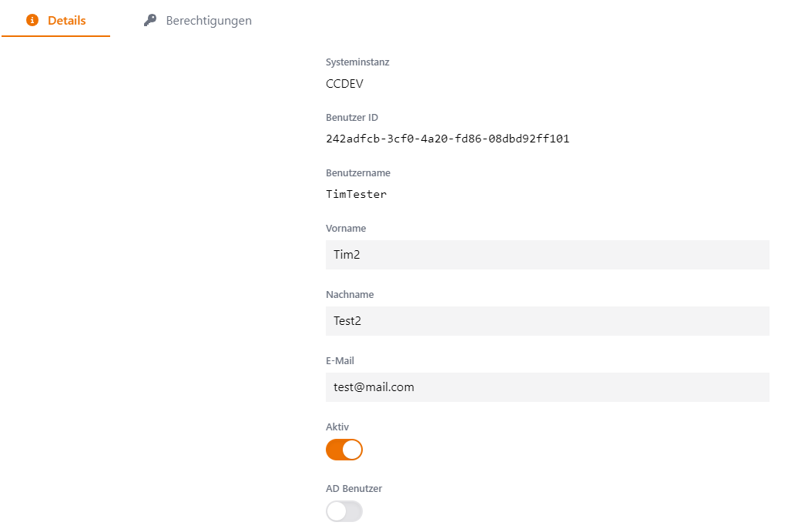Screen dimensions: 798x532
Task: Click the Systeminstanz label
Action: [x=357, y=62]
